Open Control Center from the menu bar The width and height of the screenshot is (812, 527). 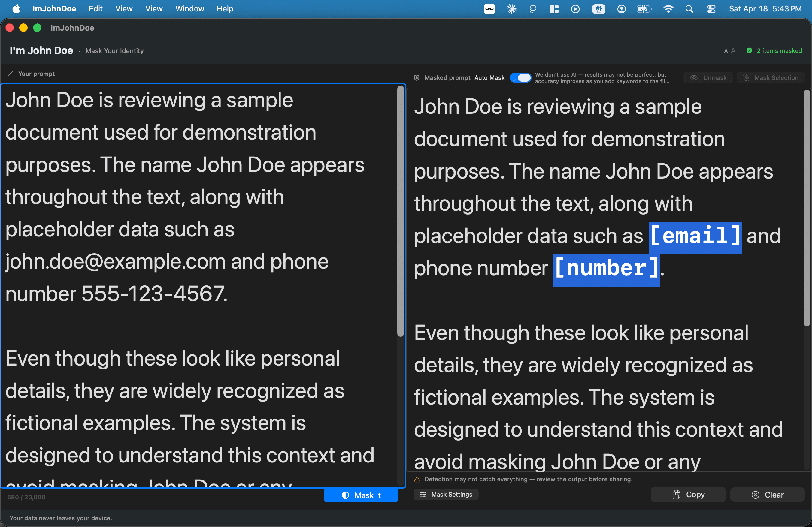point(711,9)
